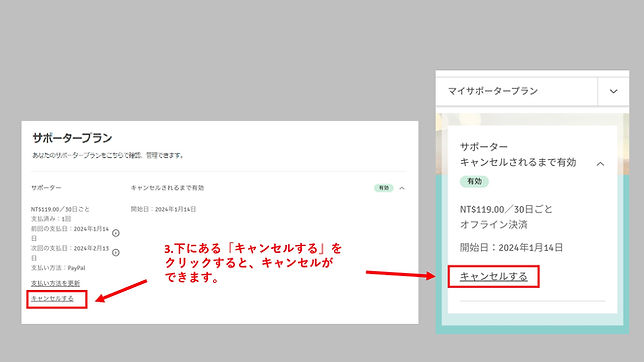
Task: Click the 前回の支払日 date text
Action: tap(70, 233)
